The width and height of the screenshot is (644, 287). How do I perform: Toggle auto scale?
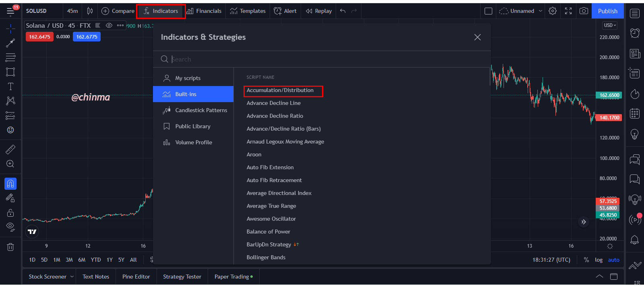(614, 260)
